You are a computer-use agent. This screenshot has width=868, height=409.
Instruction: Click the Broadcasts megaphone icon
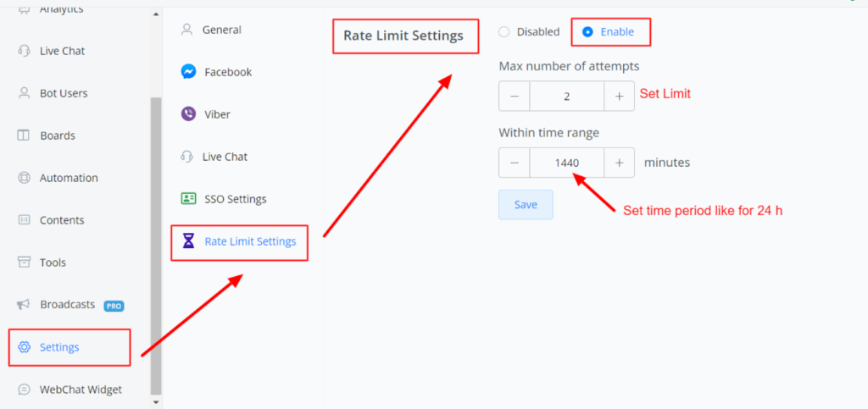click(x=25, y=305)
